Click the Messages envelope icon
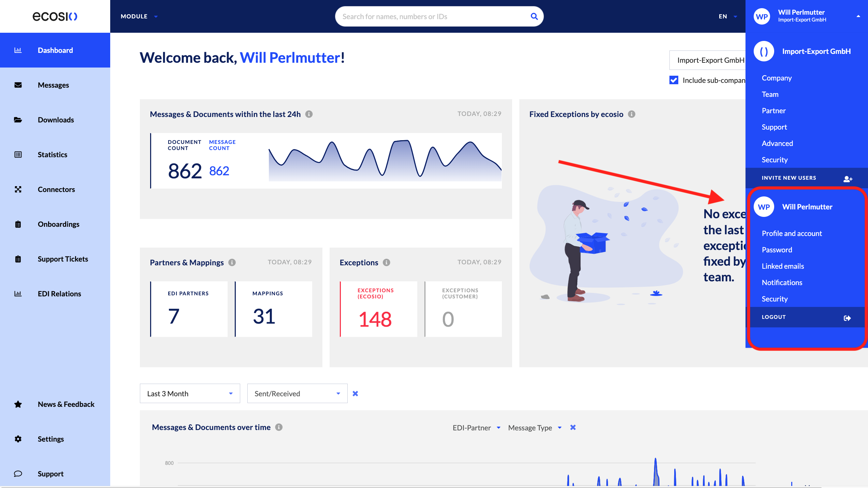 coord(18,85)
